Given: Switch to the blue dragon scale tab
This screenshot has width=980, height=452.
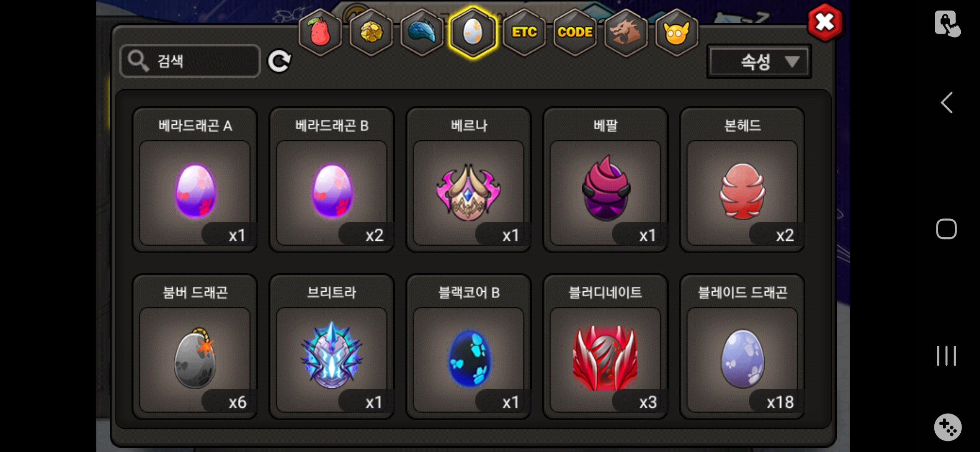Looking at the screenshot, I should [x=422, y=33].
